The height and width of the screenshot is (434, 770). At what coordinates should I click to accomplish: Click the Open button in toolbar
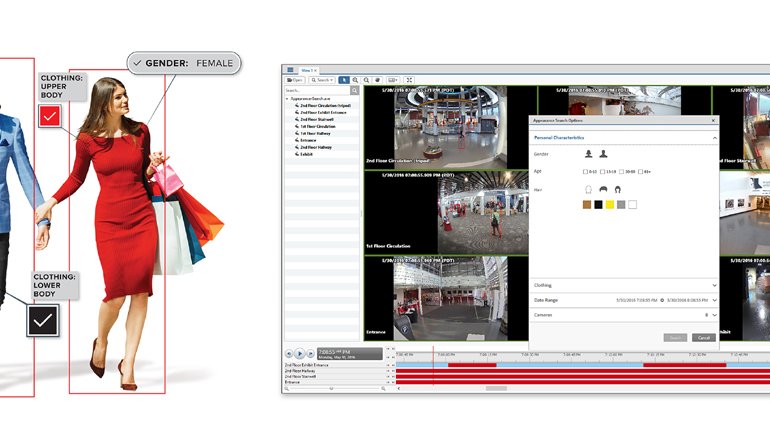coord(297,79)
